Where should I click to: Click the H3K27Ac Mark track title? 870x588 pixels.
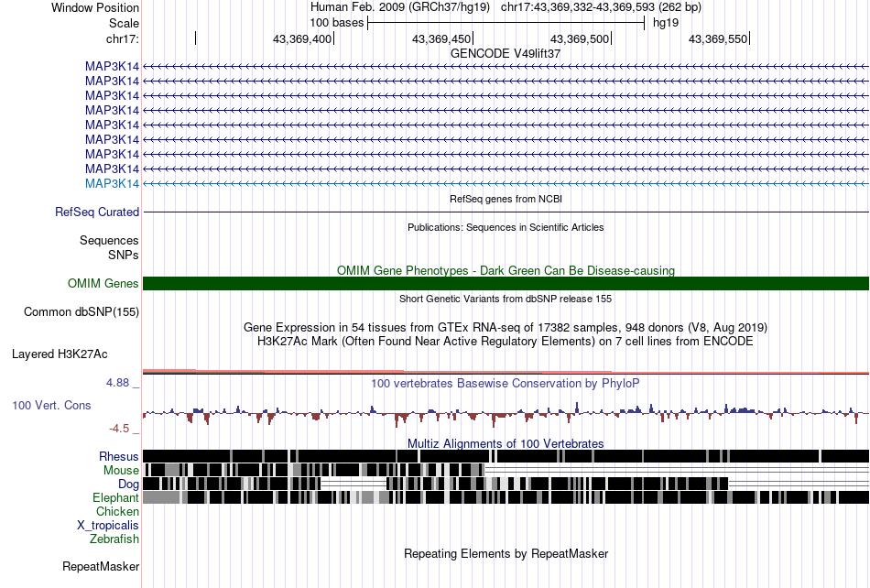[506, 341]
